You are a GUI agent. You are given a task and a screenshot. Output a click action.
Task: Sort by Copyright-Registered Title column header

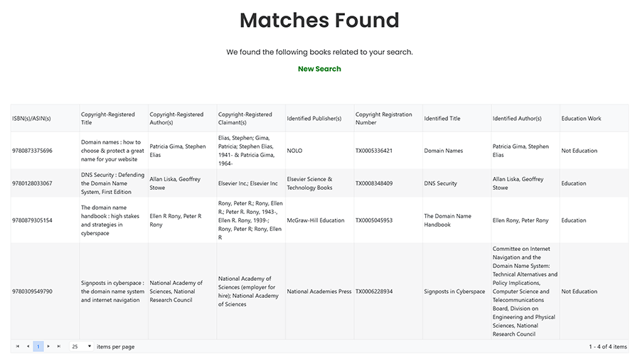point(108,118)
